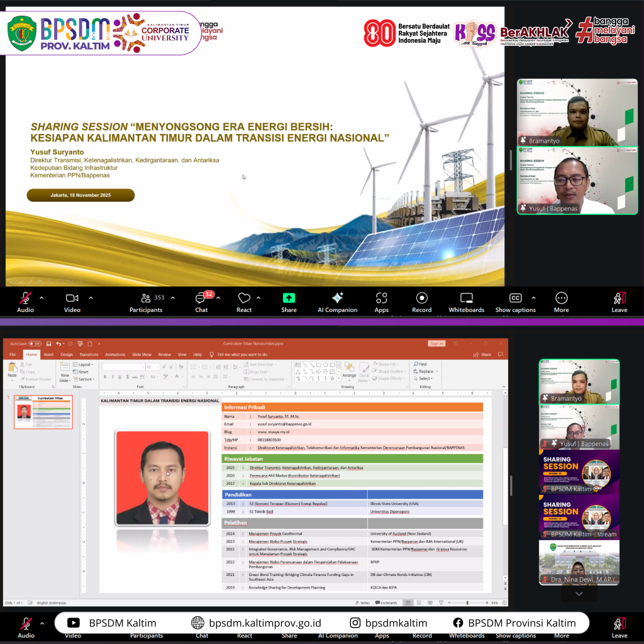
Task: Turn on the Zoom video camera
Action: click(72, 298)
